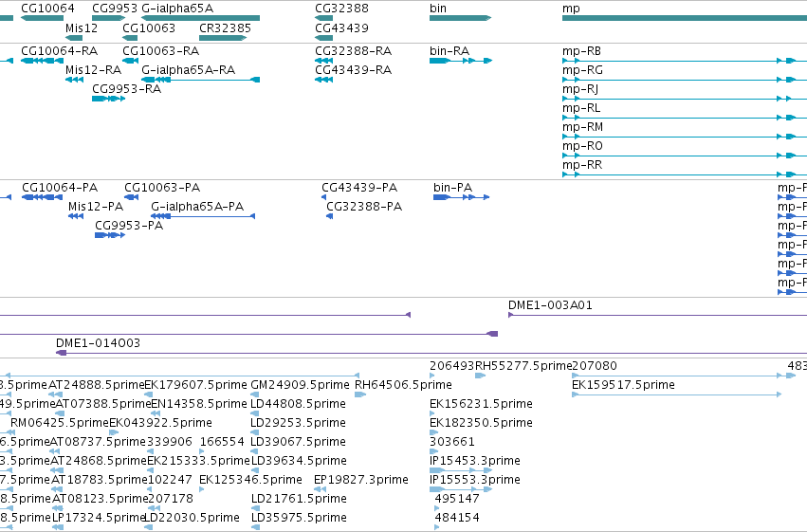This screenshot has width=807, height=532.
Task: Click the DME1-014003 feature label
Action: [98, 343]
